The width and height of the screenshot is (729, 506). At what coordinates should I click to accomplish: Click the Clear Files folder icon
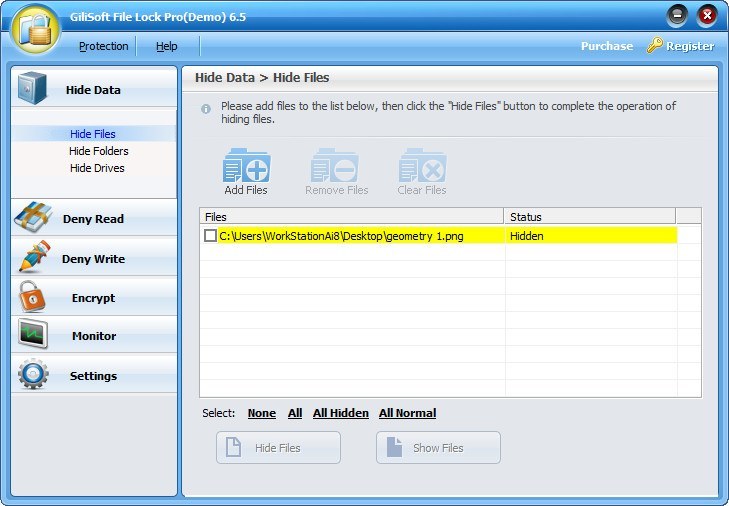pyautogui.click(x=422, y=166)
